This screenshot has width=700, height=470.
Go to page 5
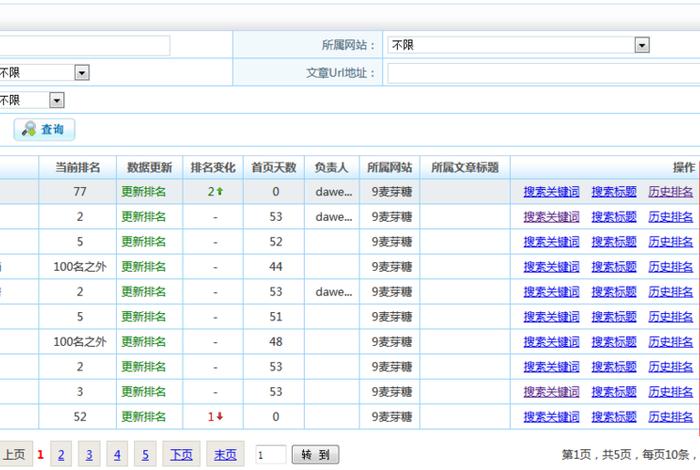point(145,455)
